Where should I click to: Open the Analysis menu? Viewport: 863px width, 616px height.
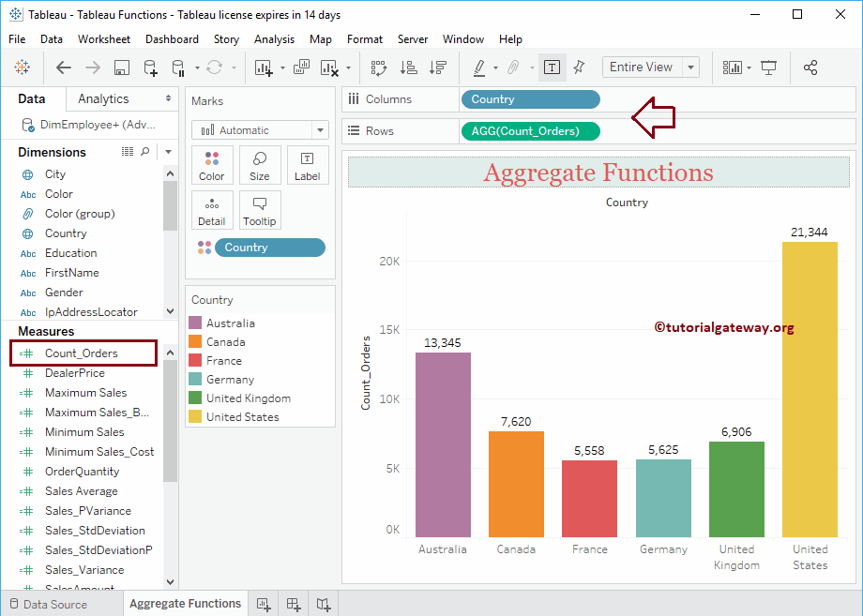274,39
